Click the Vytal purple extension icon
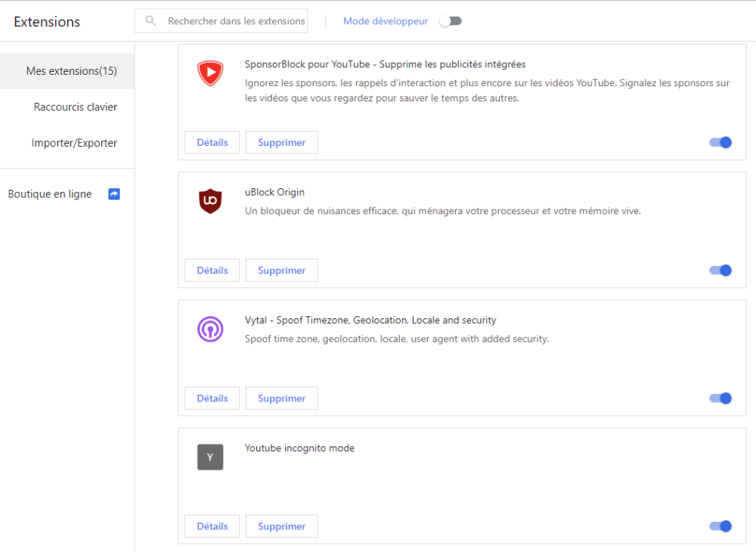756x552 pixels. pos(210,329)
